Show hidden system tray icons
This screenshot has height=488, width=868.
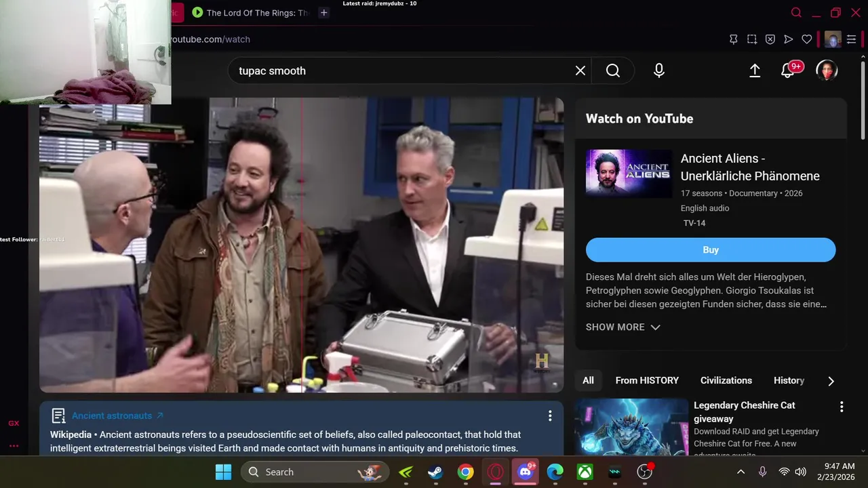click(741, 472)
